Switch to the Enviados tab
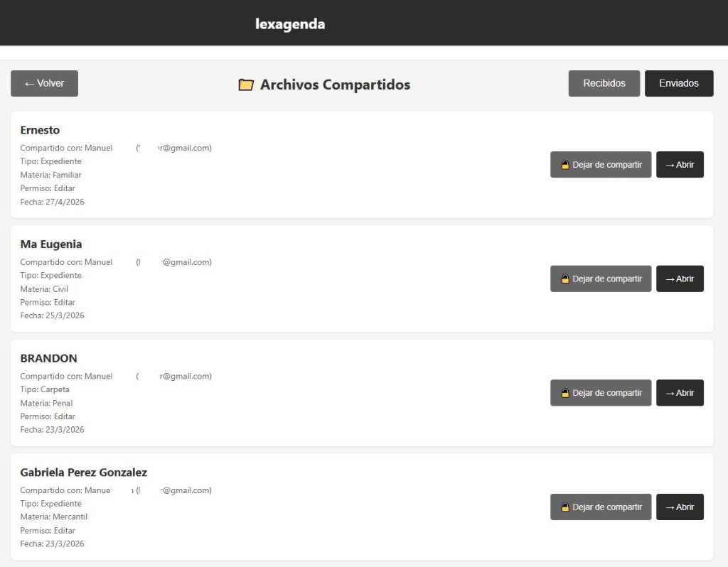728x567 pixels. (x=679, y=84)
